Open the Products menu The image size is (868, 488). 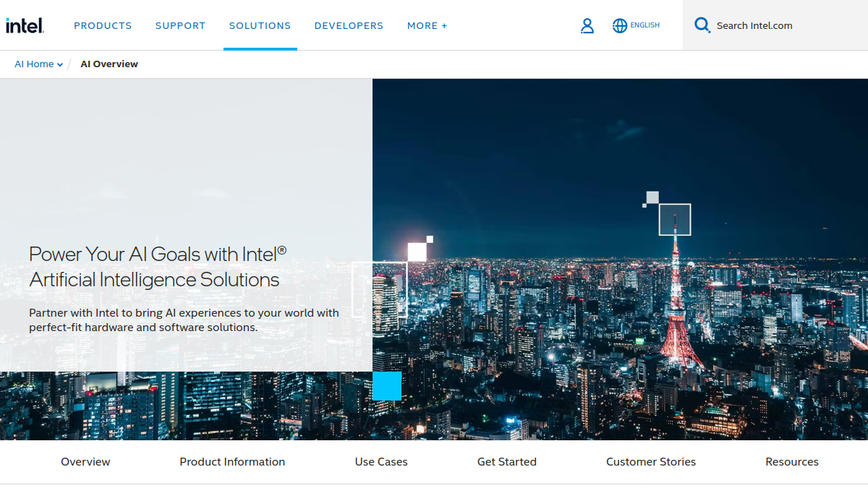pyautogui.click(x=103, y=25)
